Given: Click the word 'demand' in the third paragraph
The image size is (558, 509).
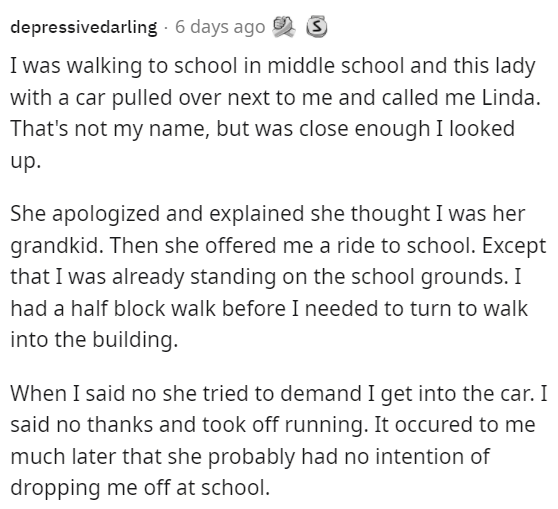Looking at the screenshot, I should coord(321,393).
